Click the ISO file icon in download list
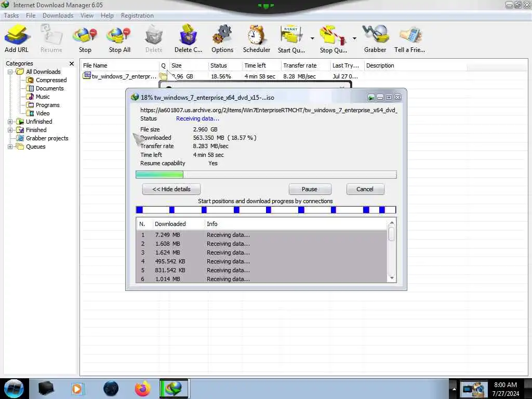This screenshot has width=532, height=399. tap(87, 76)
